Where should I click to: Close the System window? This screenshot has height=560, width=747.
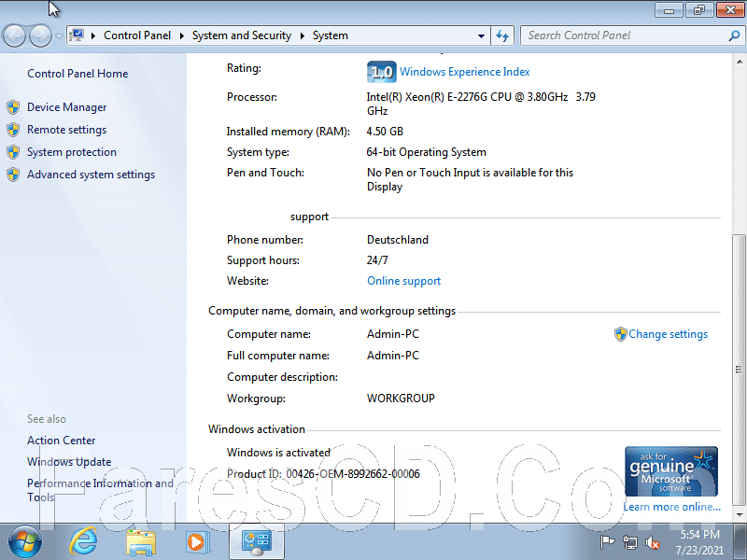pos(730,10)
